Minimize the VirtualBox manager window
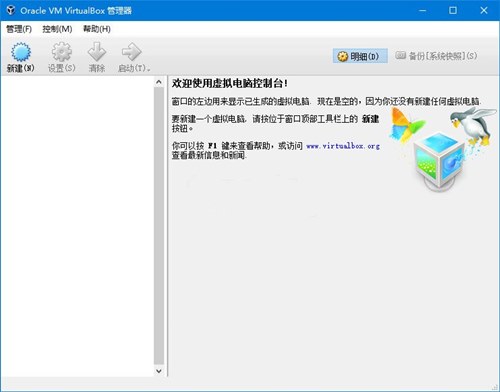Image resolution: width=500 pixels, height=392 pixels. [x=422, y=11]
